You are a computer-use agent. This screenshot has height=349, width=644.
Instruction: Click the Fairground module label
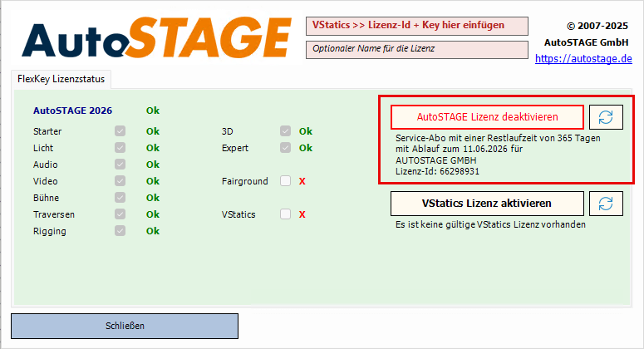[245, 181]
